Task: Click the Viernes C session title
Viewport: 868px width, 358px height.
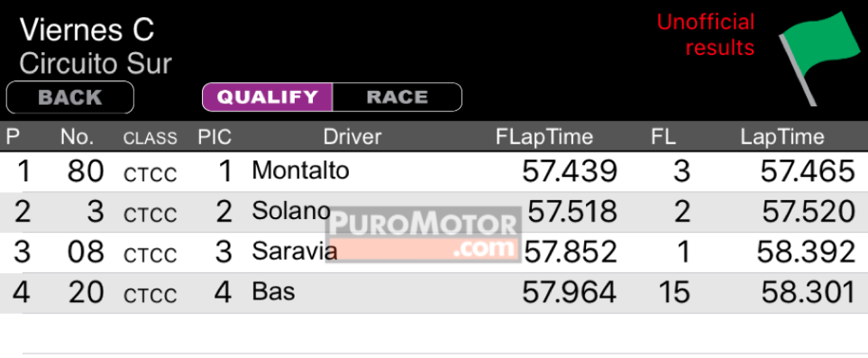Action: tap(87, 30)
